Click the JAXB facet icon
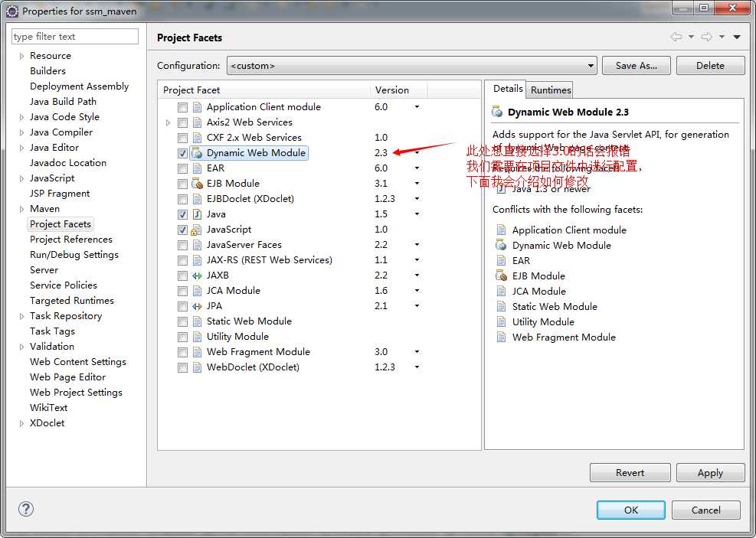 coord(197,276)
